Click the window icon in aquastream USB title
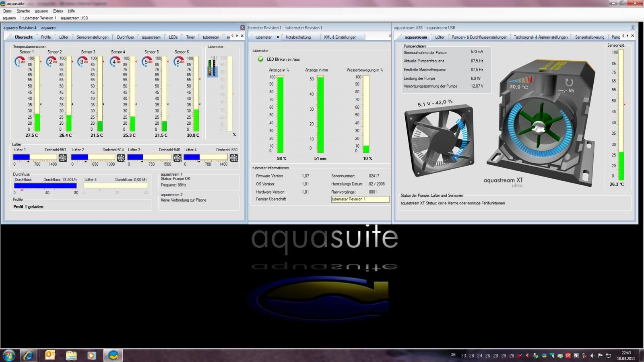The height and width of the screenshot is (362, 644). point(633,28)
